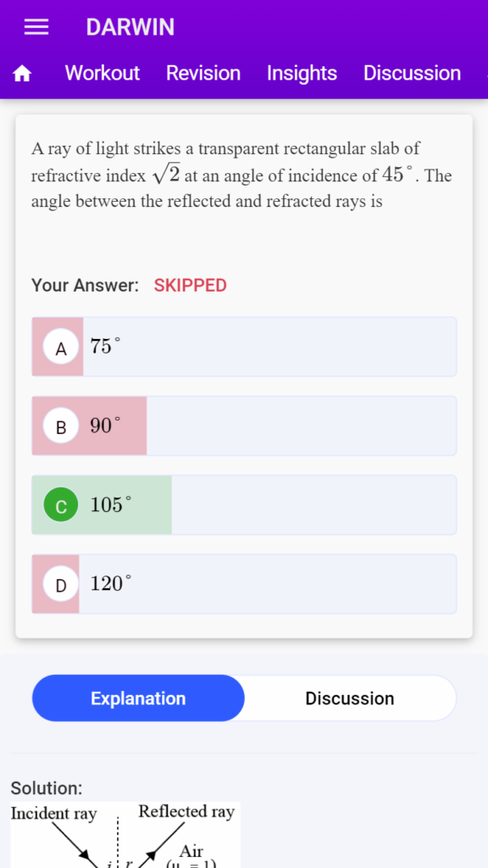The image size is (488, 868).
Task: Go to the Home icon
Action: pos(22,73)
